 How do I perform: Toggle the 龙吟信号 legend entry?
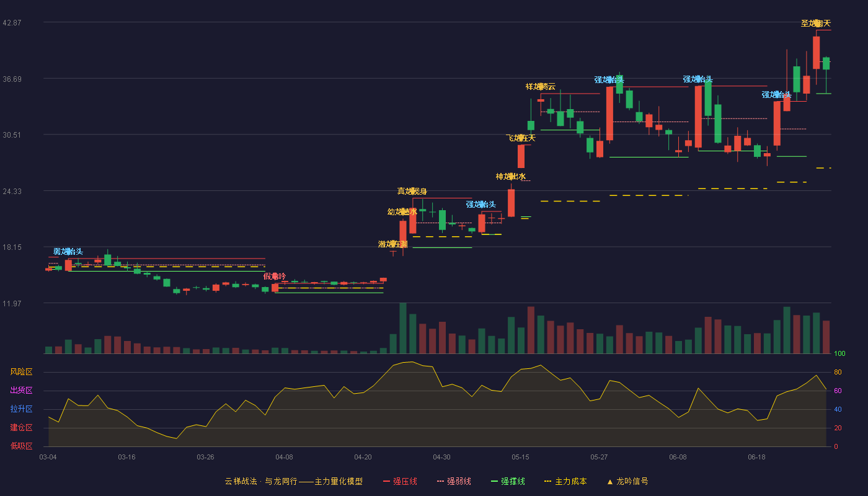pos(627,481)
